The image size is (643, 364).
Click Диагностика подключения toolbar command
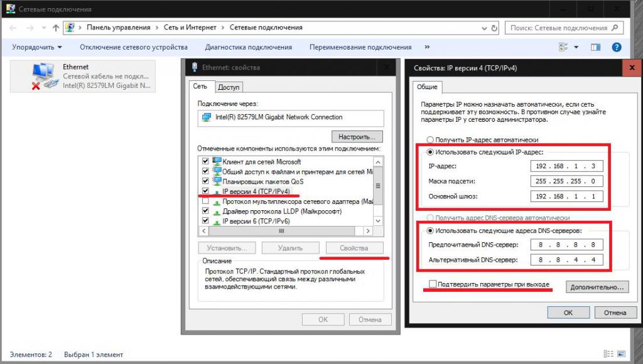click(249, 47)
